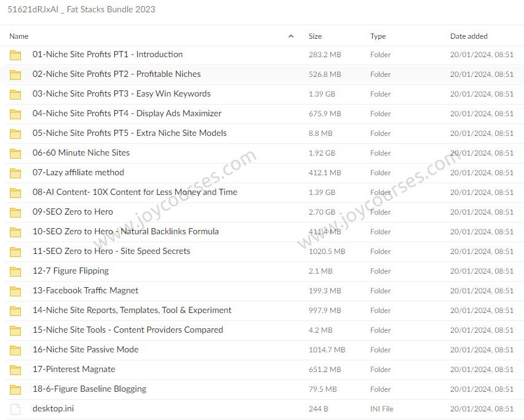Click the 997.9 MB size cell
524x420 pixels.
click(x=325, y=311)
